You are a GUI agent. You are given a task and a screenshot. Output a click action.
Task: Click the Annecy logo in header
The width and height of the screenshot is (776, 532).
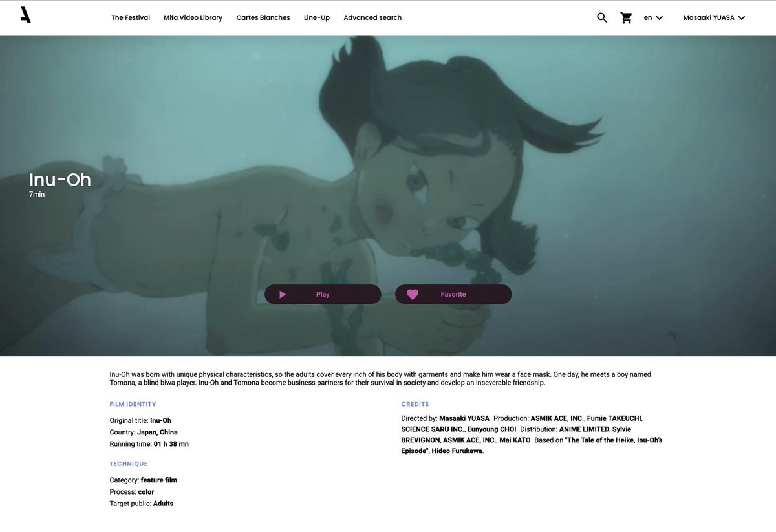(25, 15)
